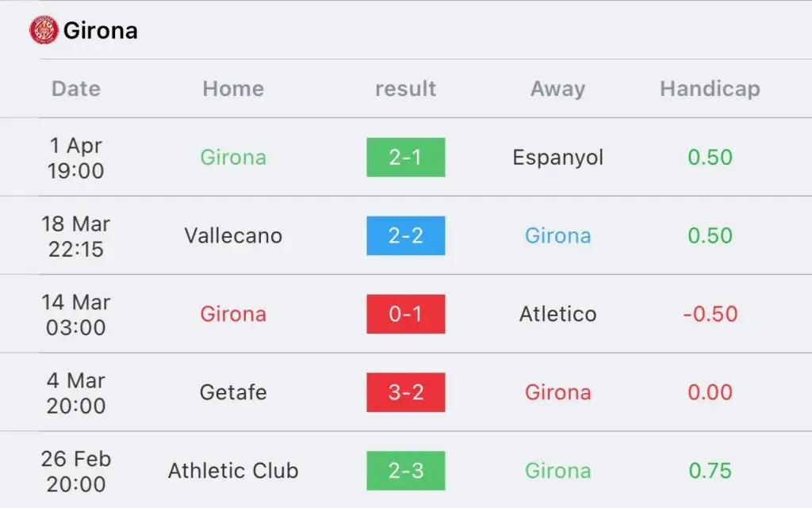
Task: Open the blue 2-2 draw result badge
Action: point(405,236)
